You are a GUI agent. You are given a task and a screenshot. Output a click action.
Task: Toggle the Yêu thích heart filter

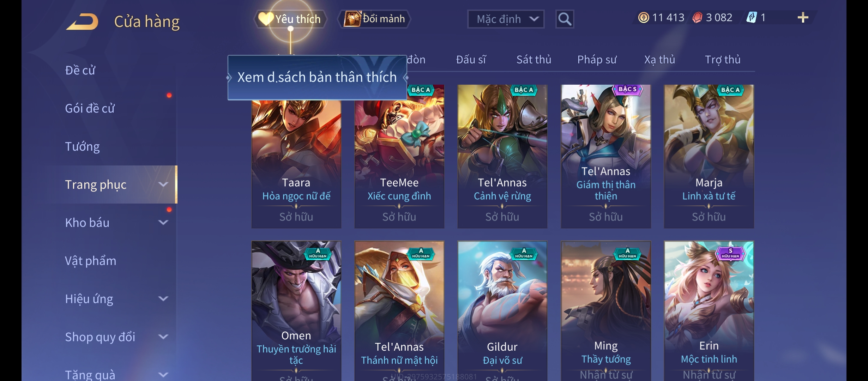pyautogui.click(x=290, y=19)
